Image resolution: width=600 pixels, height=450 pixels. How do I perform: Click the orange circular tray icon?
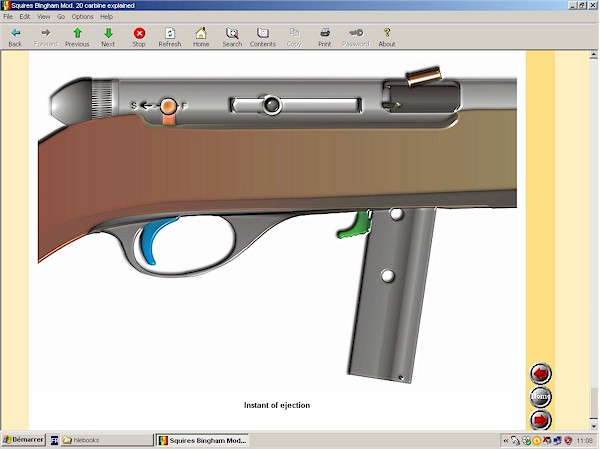(536, 441)
